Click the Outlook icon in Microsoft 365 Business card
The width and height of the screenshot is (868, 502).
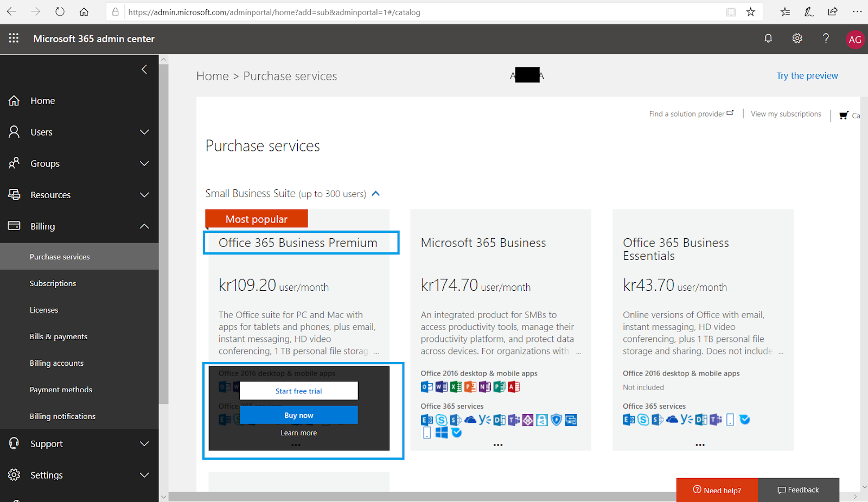tap(427, 387)
